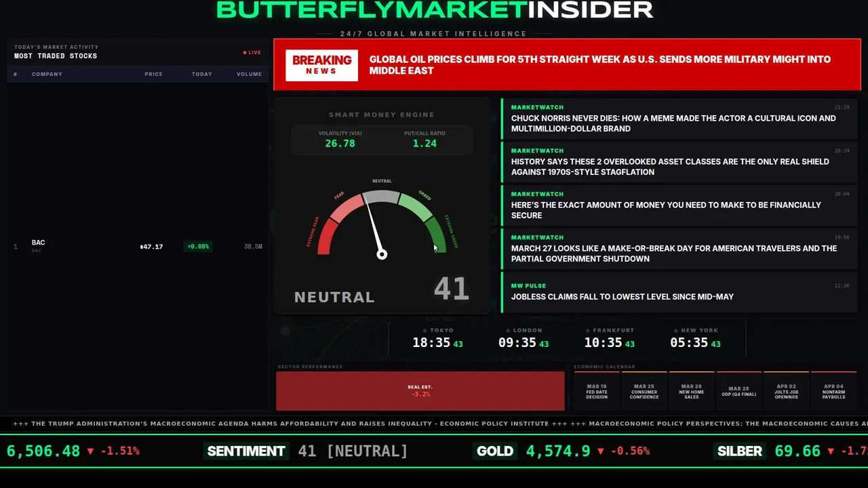Open the Apr 04 Nonfarm Payrolls event
Screen dimensions: 868x488
(x=834, y=391)
